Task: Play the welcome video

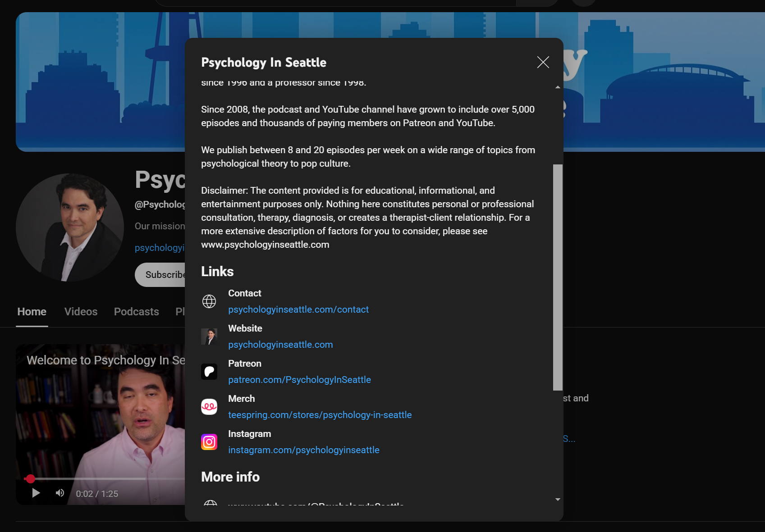Action: (36, 493)
